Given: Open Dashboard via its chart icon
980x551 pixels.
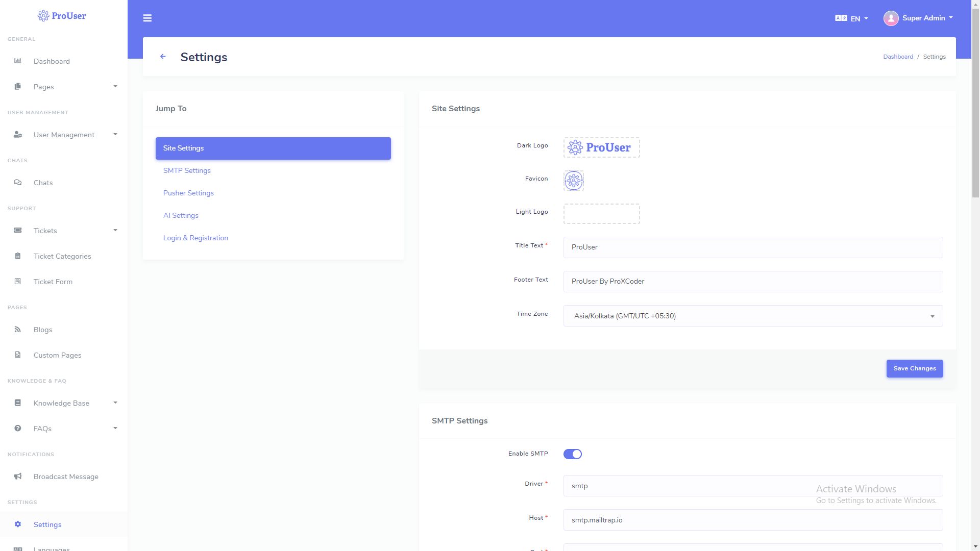Looking at the screenshot, I should pos(18,61).
